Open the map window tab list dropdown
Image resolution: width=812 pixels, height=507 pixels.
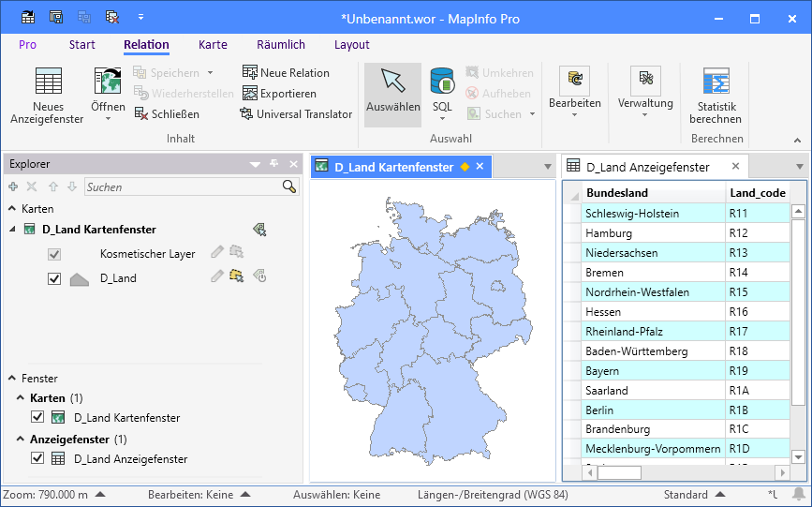pos(547,167)
